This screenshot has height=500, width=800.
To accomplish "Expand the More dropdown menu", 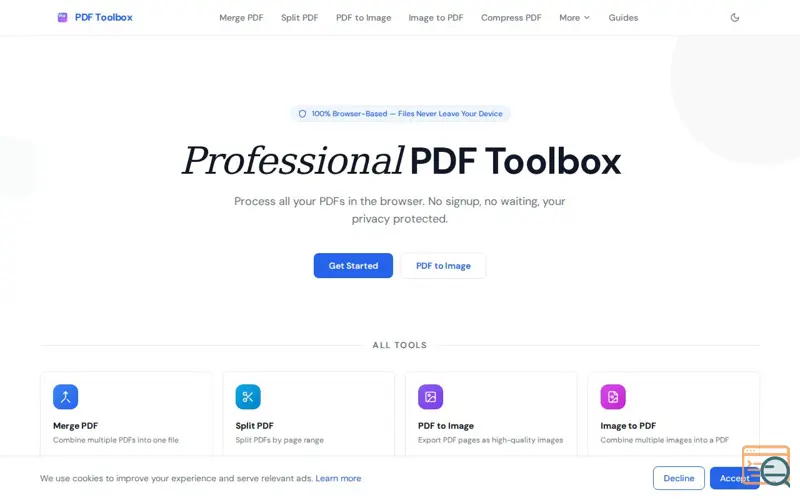I will (574, 17).
